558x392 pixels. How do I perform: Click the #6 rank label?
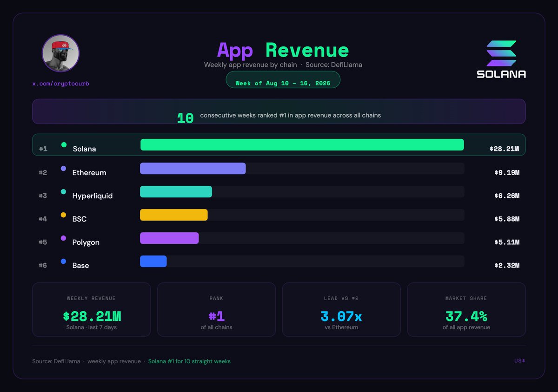point(43,265)
